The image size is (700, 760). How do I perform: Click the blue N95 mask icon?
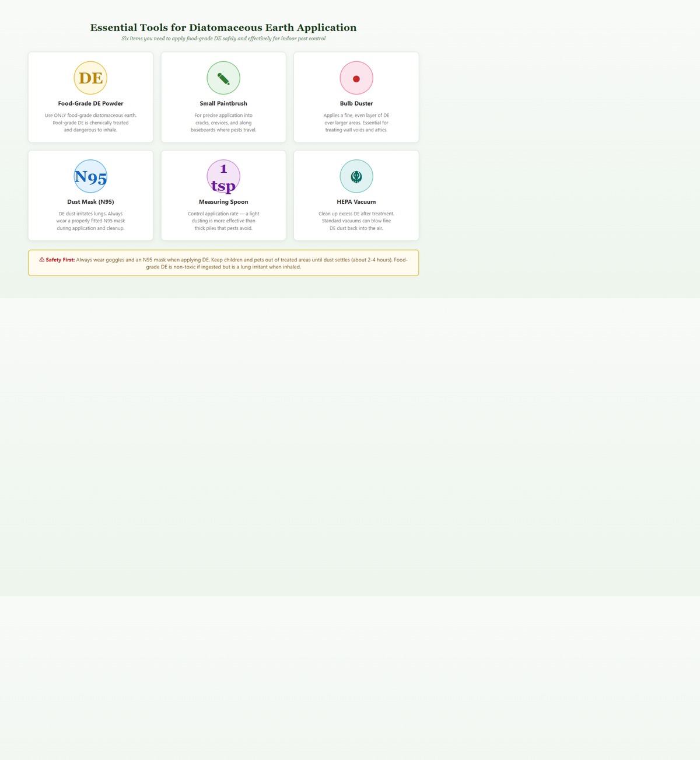90,176
